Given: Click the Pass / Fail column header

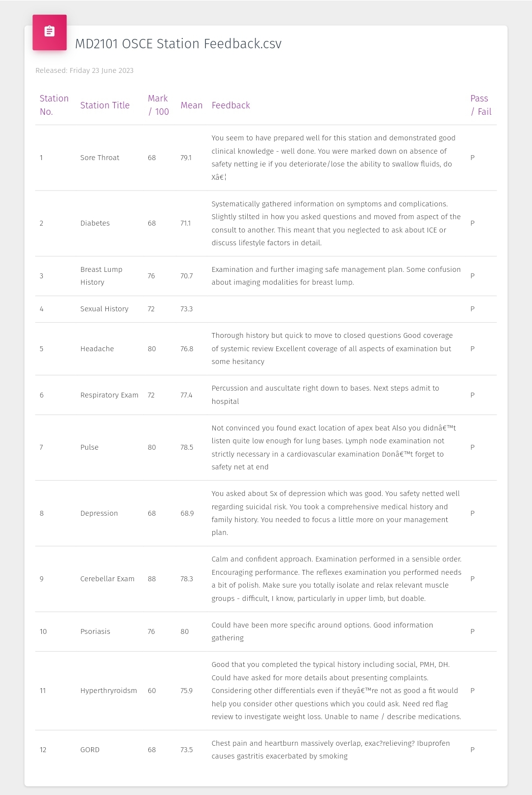Looking at the screenshot, I should [x=480, y=105].
